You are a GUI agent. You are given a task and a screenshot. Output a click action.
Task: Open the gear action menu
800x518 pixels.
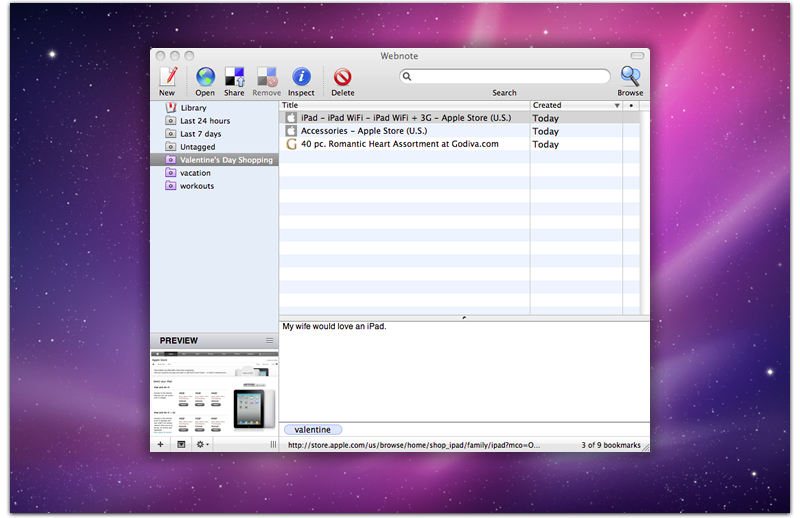tap(202, 445)
